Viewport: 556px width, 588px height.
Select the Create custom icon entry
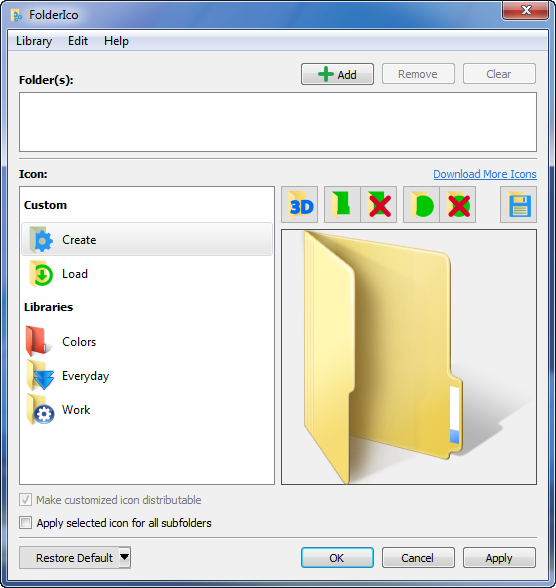(x=147, y=239)
